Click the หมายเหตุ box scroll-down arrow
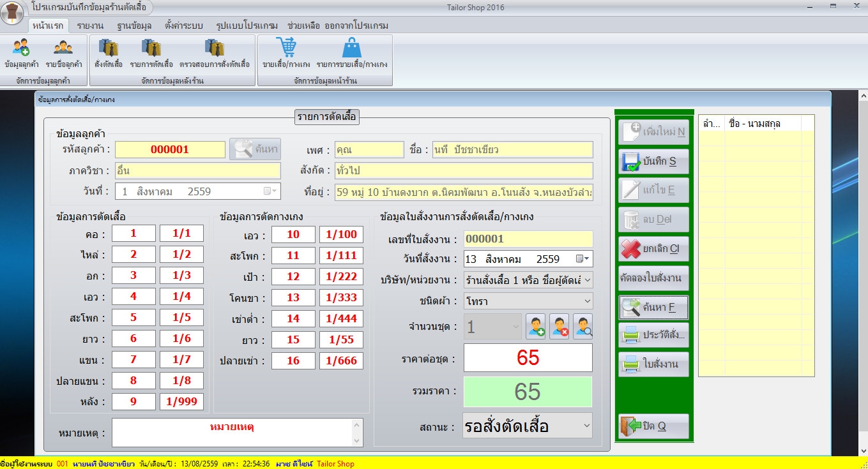This screenshot has height=469, width=868. 357,440
